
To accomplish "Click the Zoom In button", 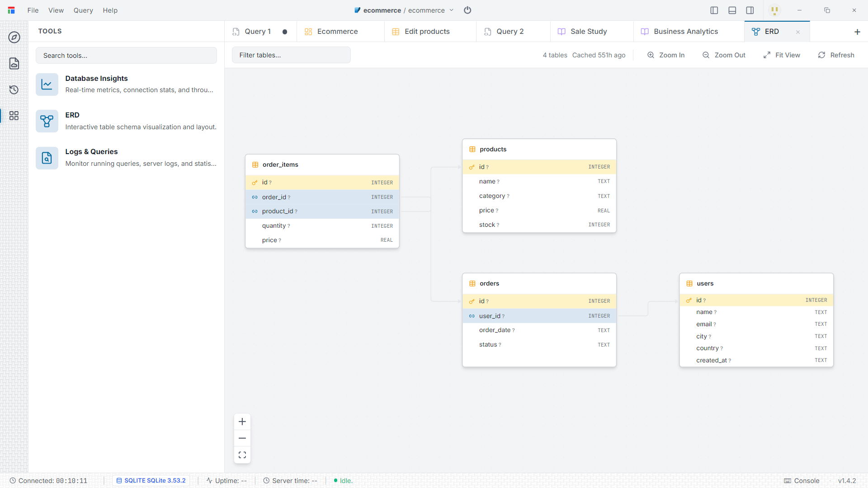I will point(666,55).
